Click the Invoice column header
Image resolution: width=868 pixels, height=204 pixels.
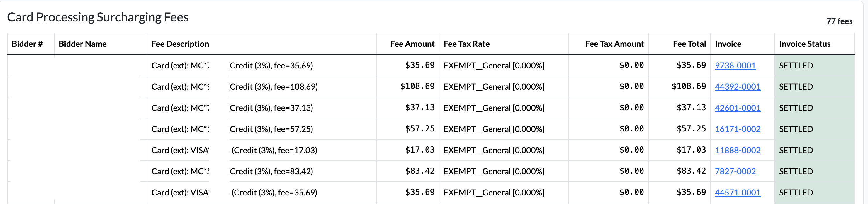728,44
